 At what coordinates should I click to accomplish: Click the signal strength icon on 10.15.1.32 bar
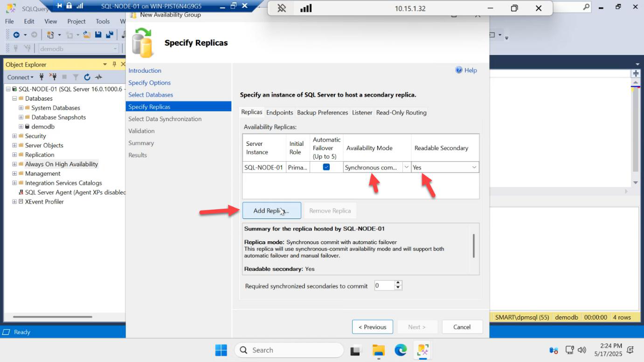pyautogui.click(x=306, y=8)
